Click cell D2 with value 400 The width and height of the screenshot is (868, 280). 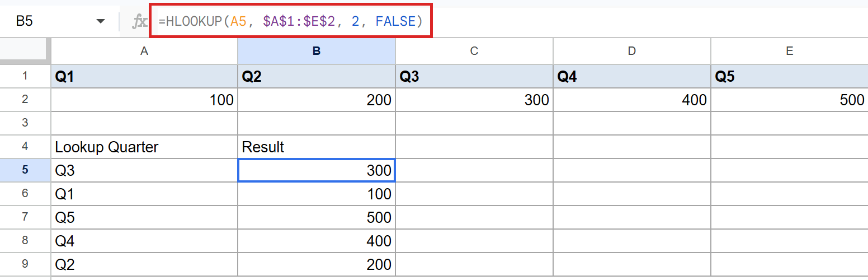632,100
